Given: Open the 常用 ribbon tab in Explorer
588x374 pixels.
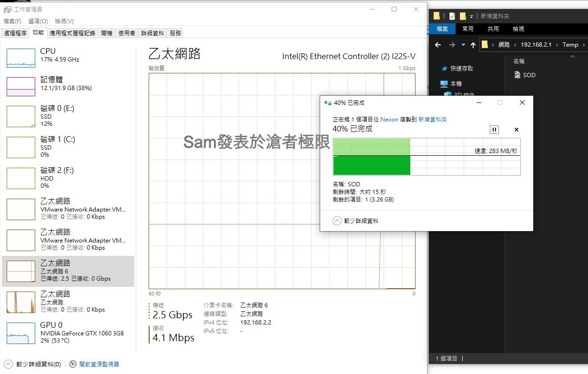Looking at the screenshot, I should [x=468, y=29].
